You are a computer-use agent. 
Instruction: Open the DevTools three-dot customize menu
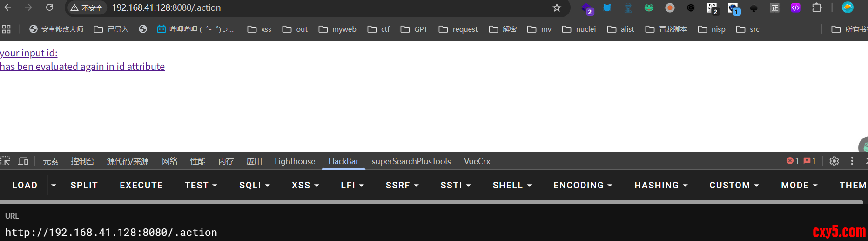click(852, 161)
